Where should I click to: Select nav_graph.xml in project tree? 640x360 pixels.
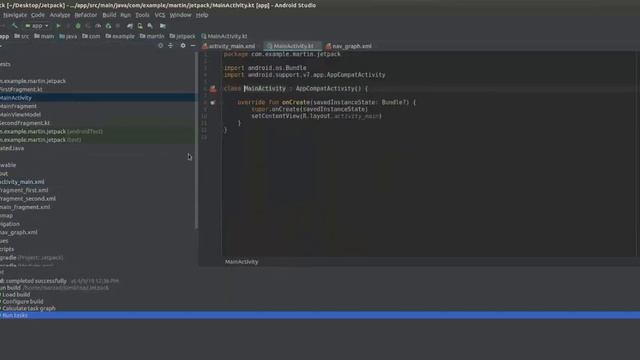(19, 232)
